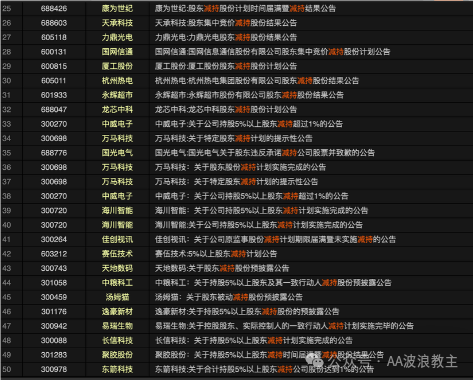
Task: Select stock name 天承科技
Action: tap(117, 23)
